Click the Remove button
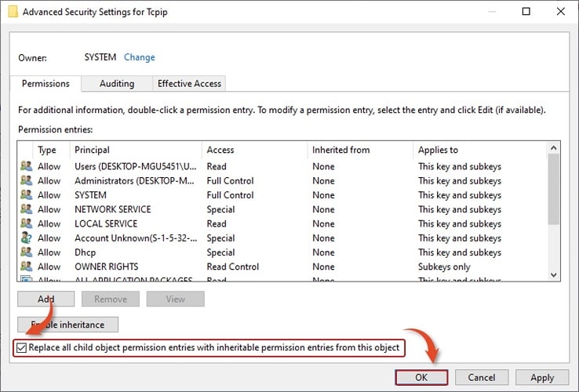579x392 pixels. pos(111,299)
